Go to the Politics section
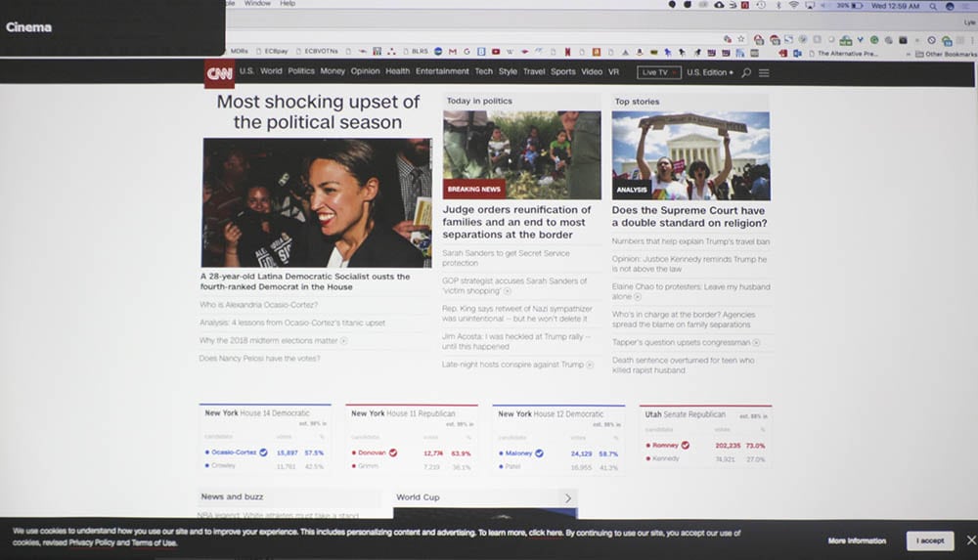The height and width of the screenshot is (560, 978). tap(301, 71)
